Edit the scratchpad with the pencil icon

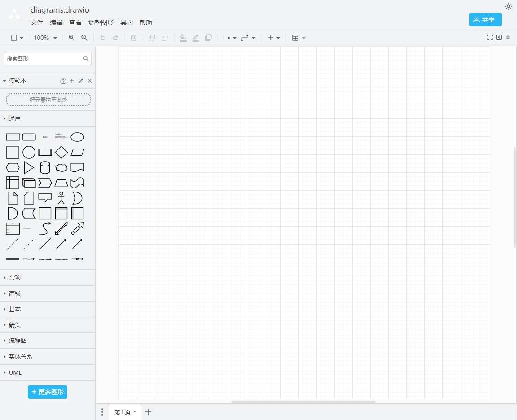coord(80,81)
